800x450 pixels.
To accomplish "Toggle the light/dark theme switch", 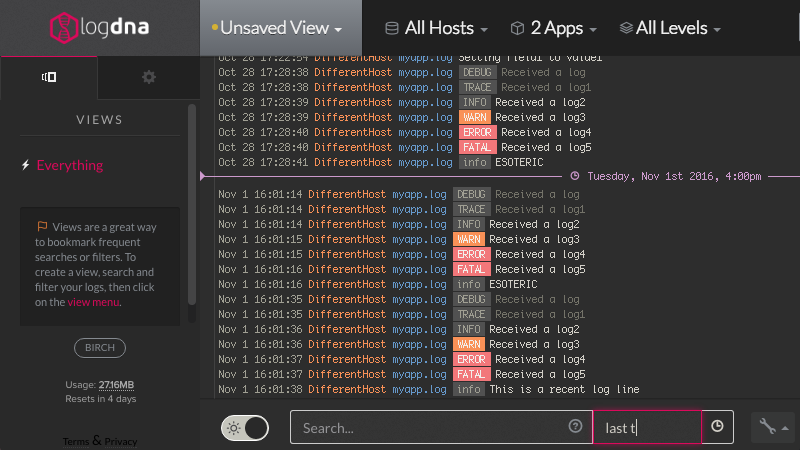I will (x=245, y=428).
